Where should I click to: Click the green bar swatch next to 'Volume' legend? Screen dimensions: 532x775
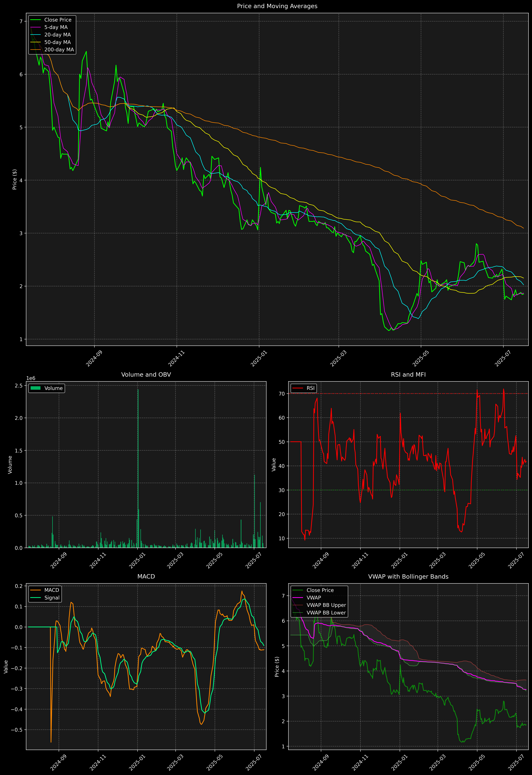(36, 388)
